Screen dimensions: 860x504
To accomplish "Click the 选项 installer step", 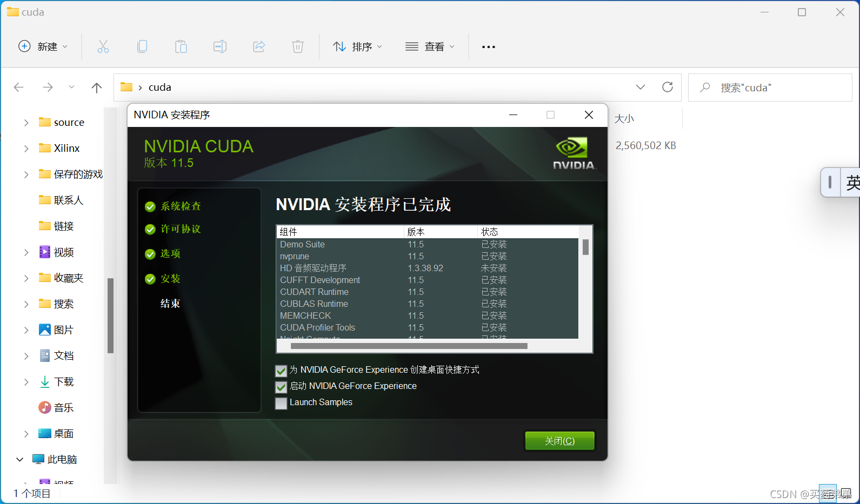I will point(163,253).
